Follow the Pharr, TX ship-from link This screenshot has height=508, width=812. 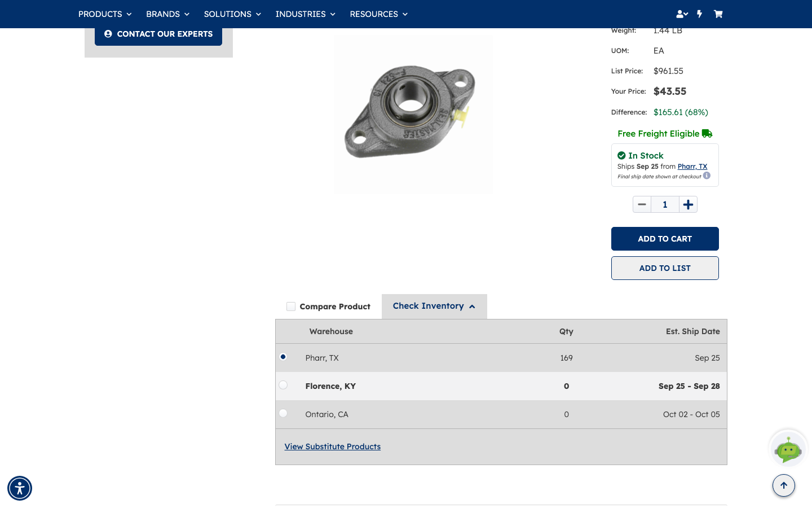click(x=692, y=167)
